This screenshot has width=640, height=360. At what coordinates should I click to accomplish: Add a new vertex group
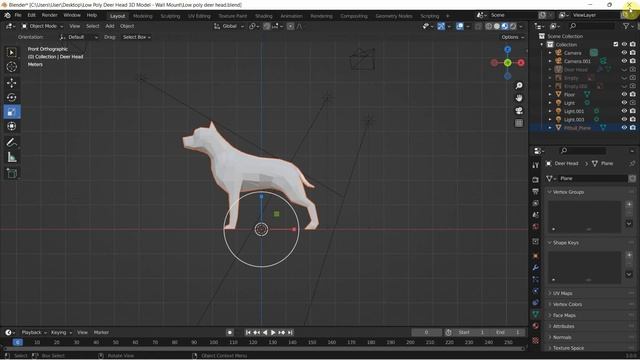tap(629, 204)
